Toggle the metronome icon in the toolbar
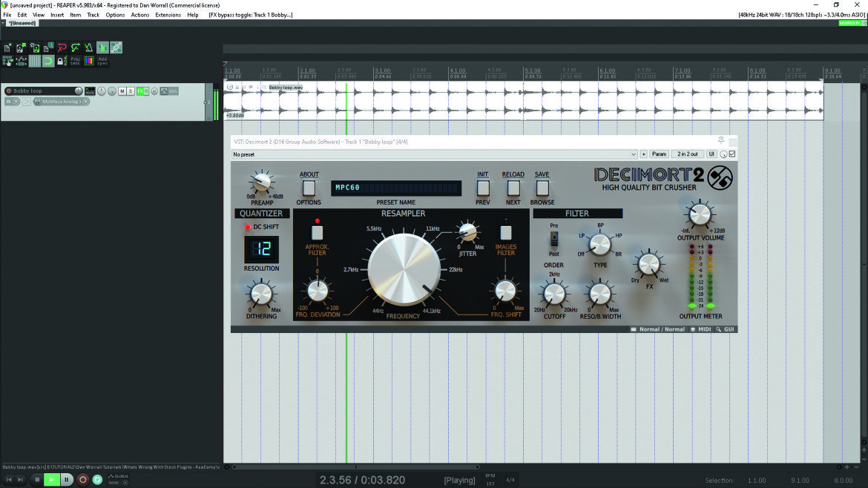This screenshot has width=868, height=488. pyautogui.click(x=88, y=47)
